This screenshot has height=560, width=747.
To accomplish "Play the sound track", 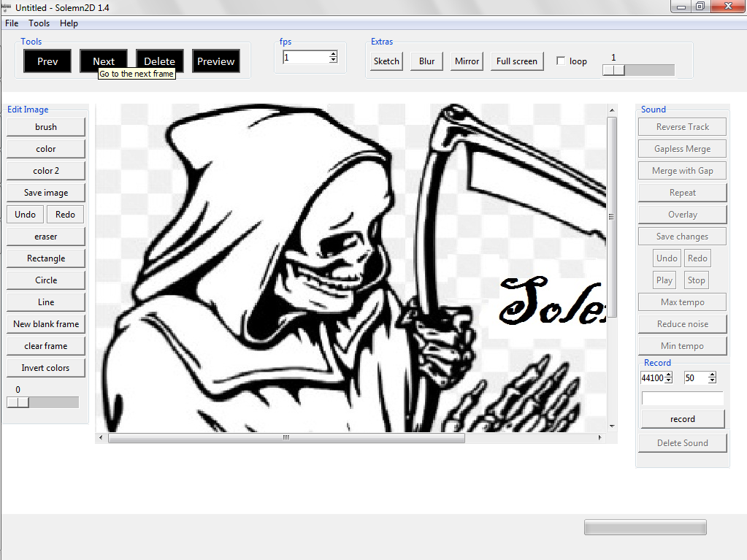I will click(x=664, y=280).
